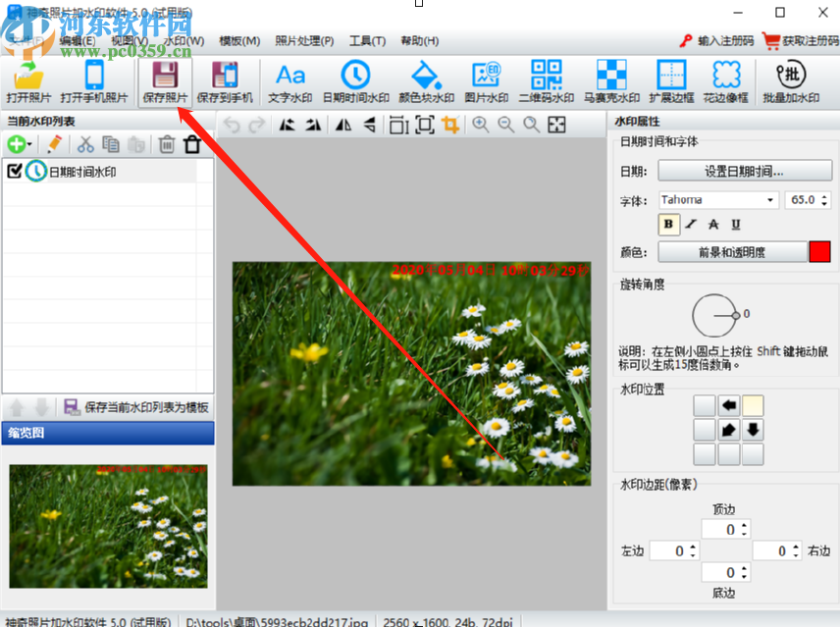This screenshot has height=627, width=840.
Task: Set watermark position to bottom right cell
Action: (x=753, y=454)
